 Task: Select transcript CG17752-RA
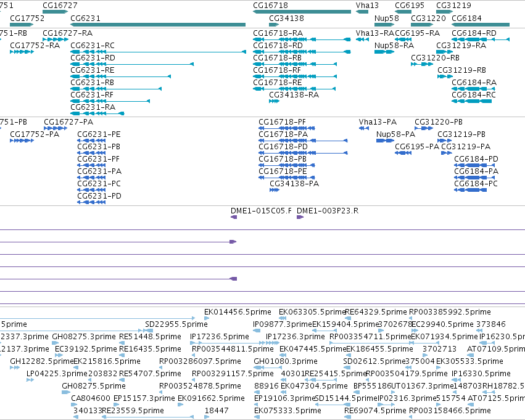(x=22, y=52)
